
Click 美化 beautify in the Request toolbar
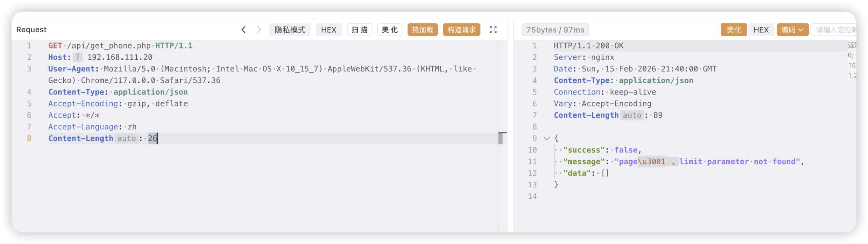click(390, 30)
